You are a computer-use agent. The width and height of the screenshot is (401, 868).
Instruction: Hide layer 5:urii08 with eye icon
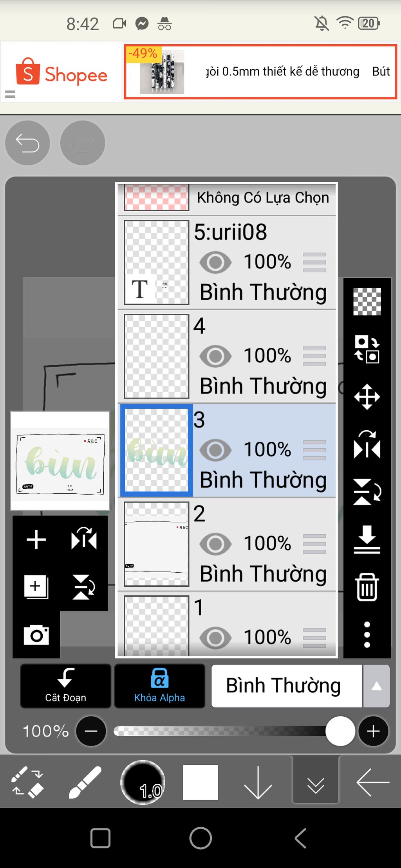pos(215,262)
